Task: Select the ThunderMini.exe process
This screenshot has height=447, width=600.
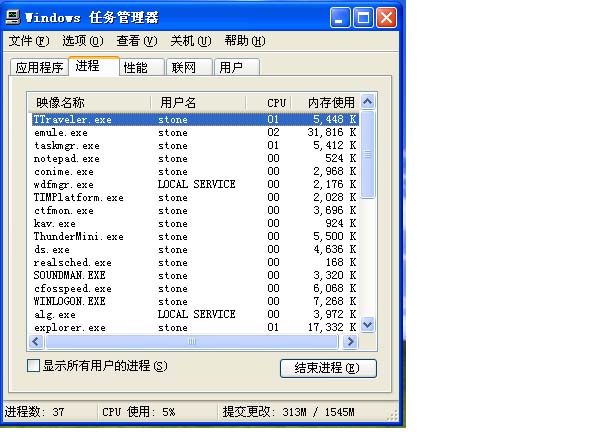Action: point(195,237)
